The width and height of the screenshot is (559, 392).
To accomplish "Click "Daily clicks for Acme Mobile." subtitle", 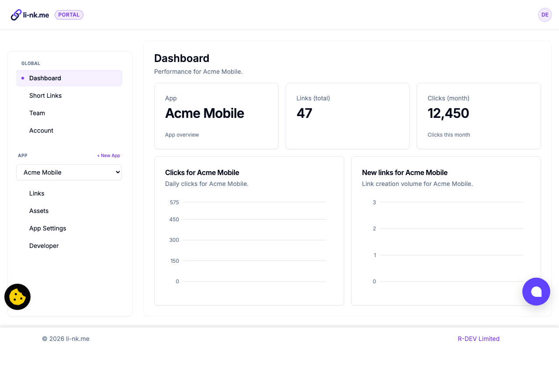I will pyautogui.click(x=207, y=184).
